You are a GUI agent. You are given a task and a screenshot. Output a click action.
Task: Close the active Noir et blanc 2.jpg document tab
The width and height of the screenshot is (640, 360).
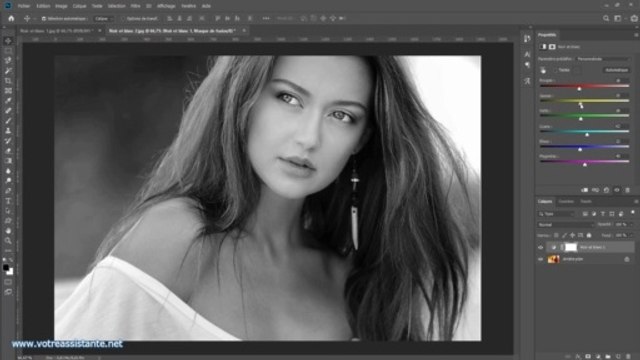pos(244,31)
